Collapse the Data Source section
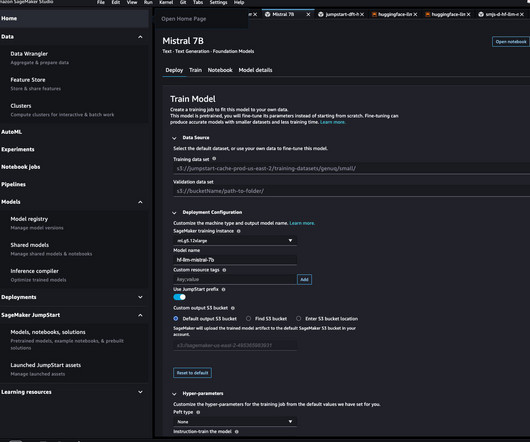 tap(174, 138)
